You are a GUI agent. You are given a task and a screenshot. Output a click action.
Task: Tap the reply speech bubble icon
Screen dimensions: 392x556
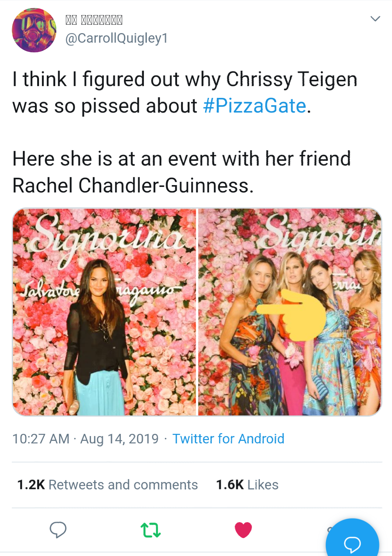(x=58, y=530)
